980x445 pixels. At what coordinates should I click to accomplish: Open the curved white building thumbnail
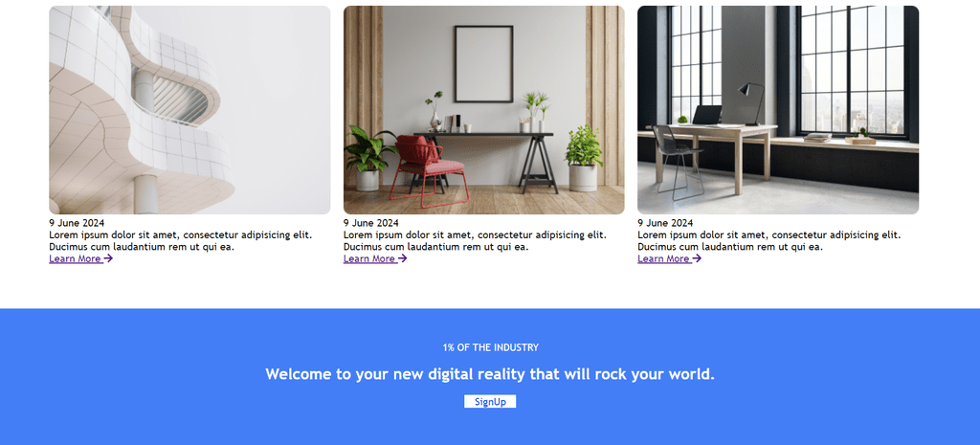[190, 110]
